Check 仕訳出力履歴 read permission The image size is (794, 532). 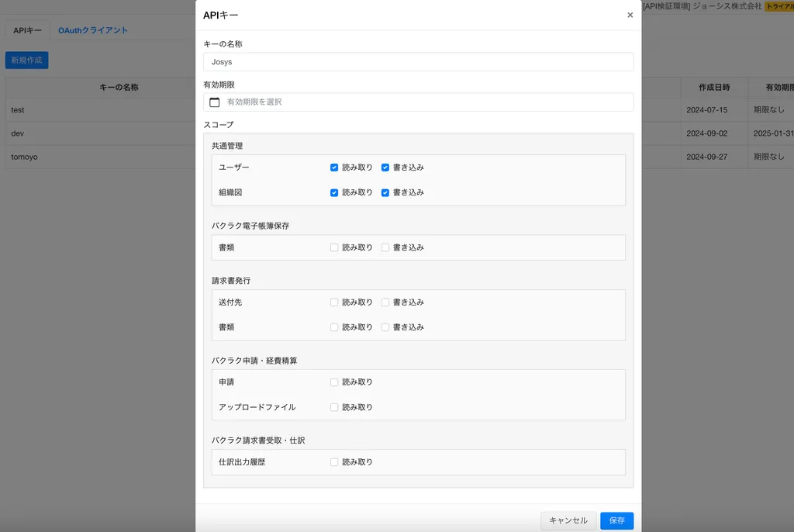[334, 461]
